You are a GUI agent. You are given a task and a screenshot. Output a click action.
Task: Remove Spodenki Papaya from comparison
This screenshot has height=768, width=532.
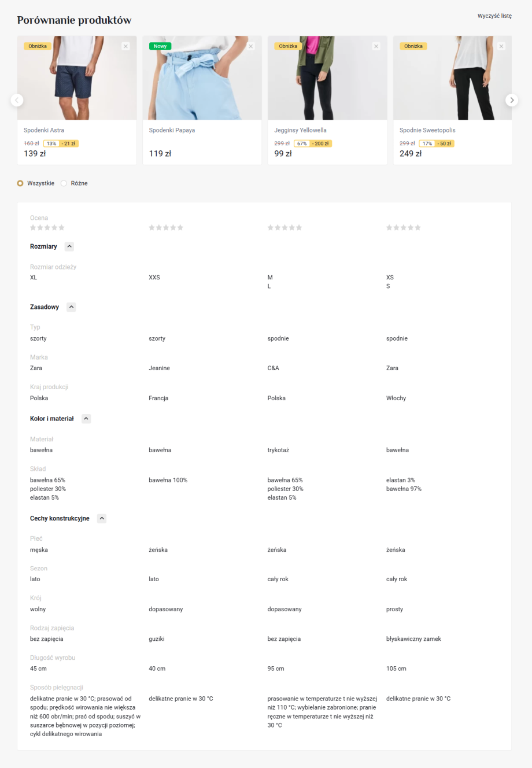(x=250, y=46)
